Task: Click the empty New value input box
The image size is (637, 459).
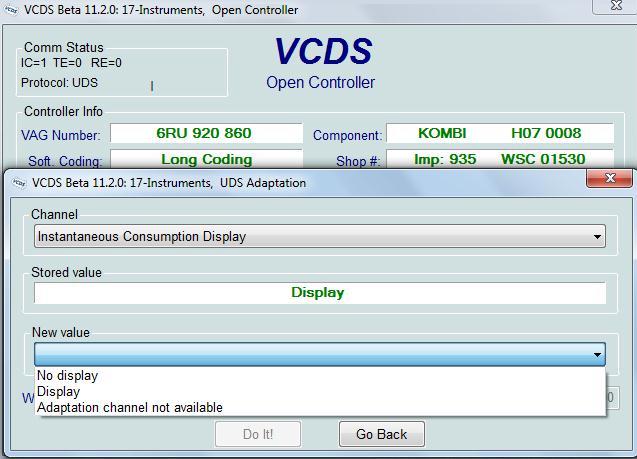Action: click(310, 355)
